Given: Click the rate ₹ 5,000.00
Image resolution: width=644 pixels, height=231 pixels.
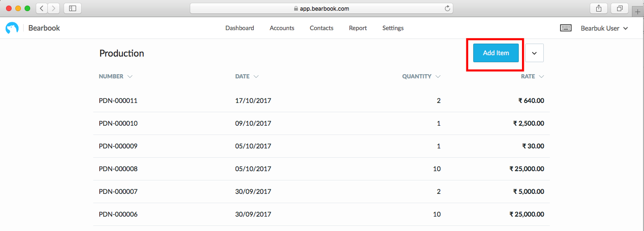Looking at the screenshot, I should [528, 192].
